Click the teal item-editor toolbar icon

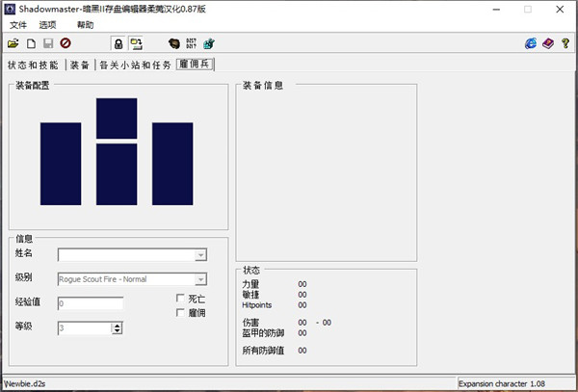(209, 43)
